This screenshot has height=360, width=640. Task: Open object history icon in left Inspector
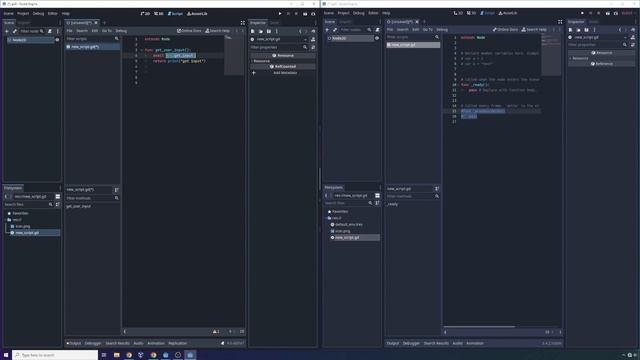pyautogui.click(x=313, y=31)
